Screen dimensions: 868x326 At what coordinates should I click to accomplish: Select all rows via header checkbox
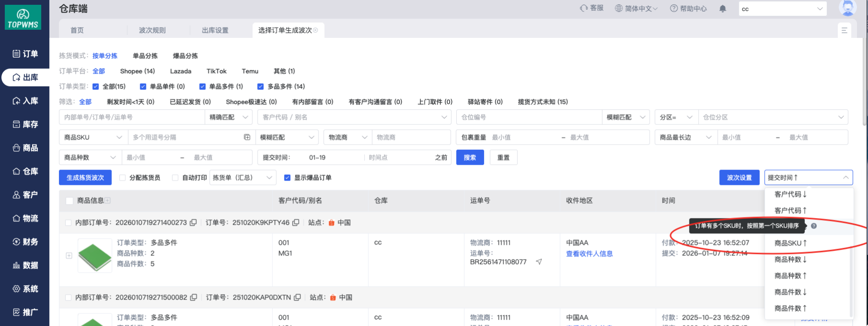[x=70, y=201]
